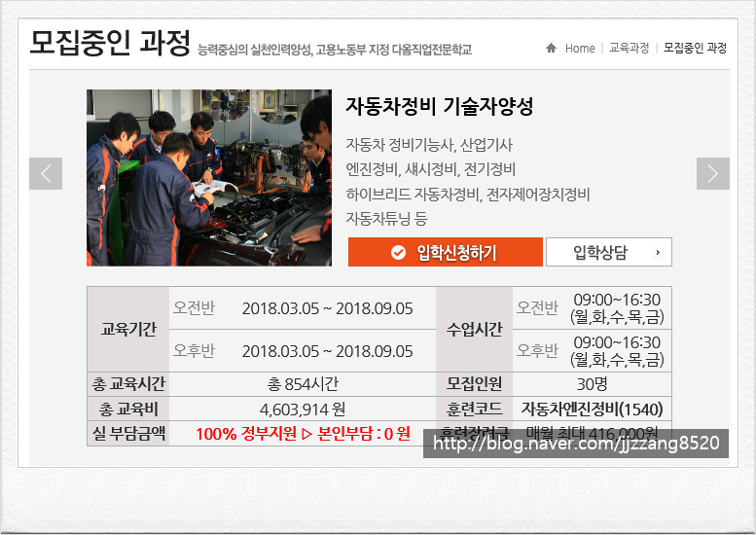
Task: Click the 모집중인 과정 page heading
Action: 109,43
